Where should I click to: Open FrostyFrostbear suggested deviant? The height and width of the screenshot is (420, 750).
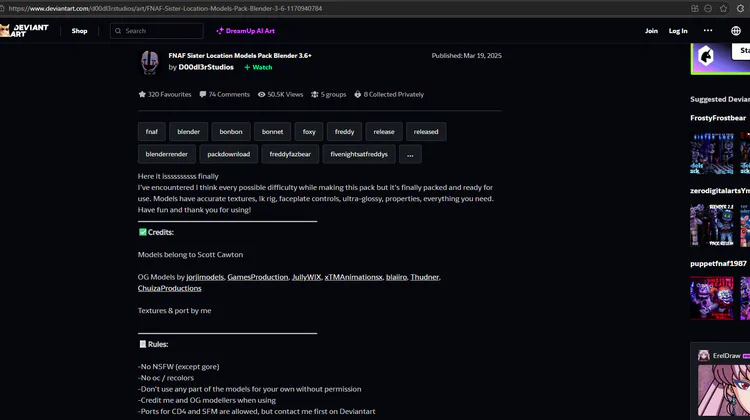point(718,118)
